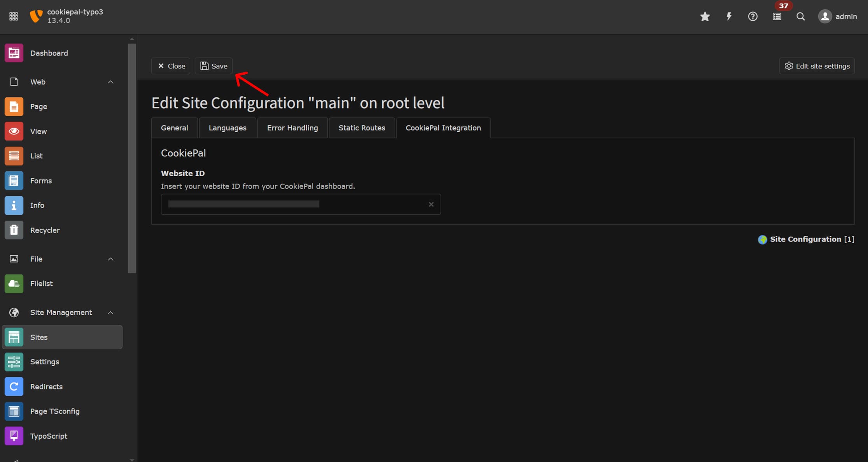Collapse the File section in sidebar
868x462 pixels.
110,258
